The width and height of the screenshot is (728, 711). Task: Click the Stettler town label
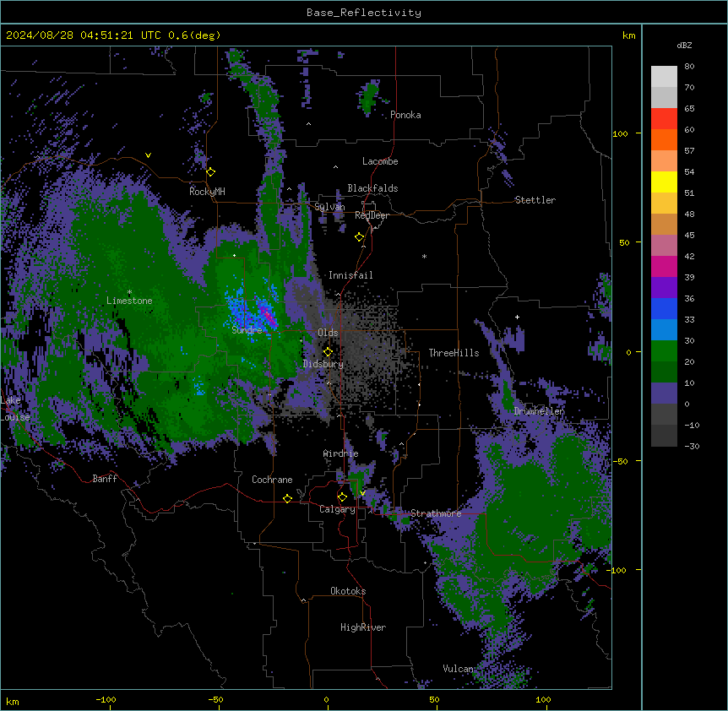click(x=535, y=200)
